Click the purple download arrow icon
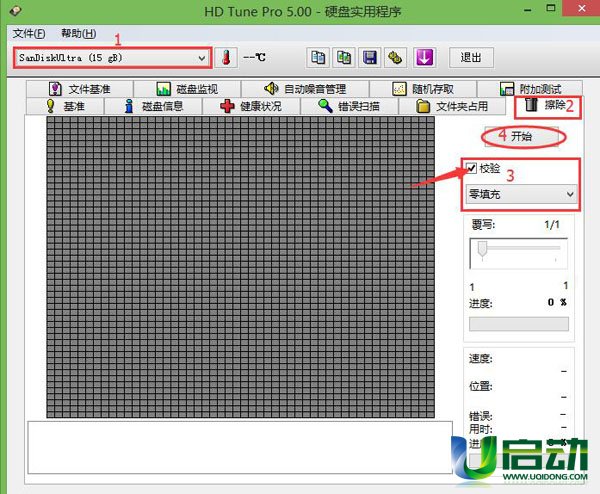 [x=424, y=58]
